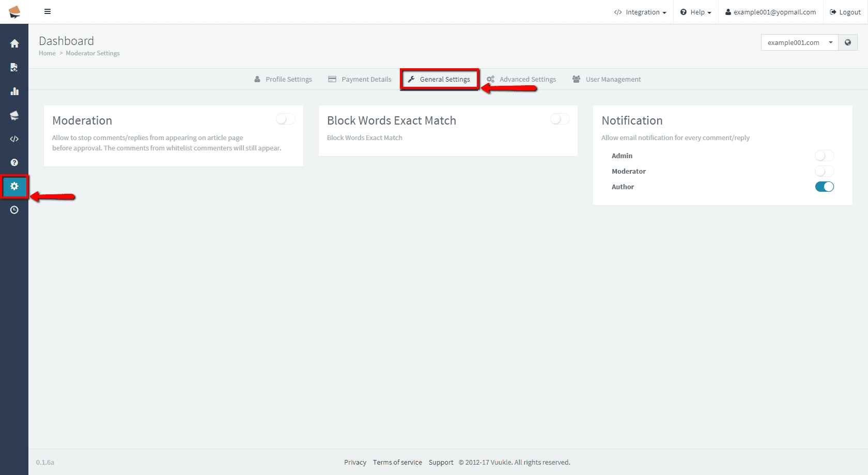
Task: Select the gear settings sidebar icon
Action: pyautogui.click(x=14, y=186)
